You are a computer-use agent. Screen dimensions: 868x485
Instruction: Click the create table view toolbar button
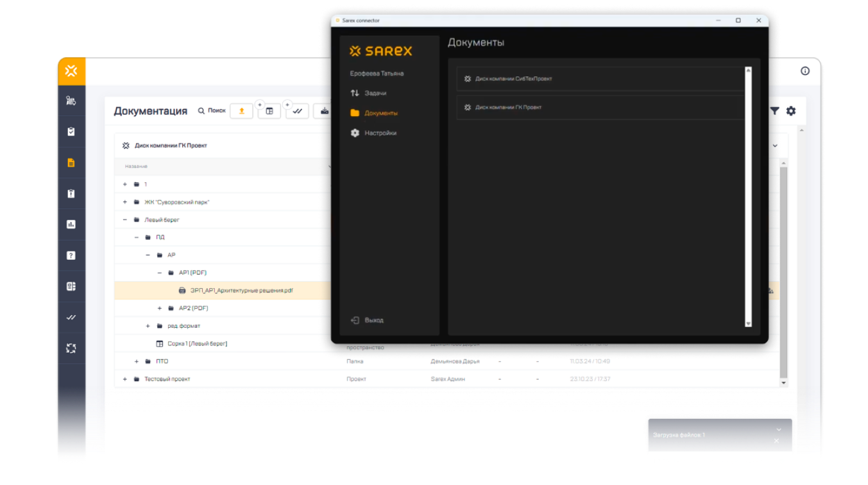[x=269, y=111]
